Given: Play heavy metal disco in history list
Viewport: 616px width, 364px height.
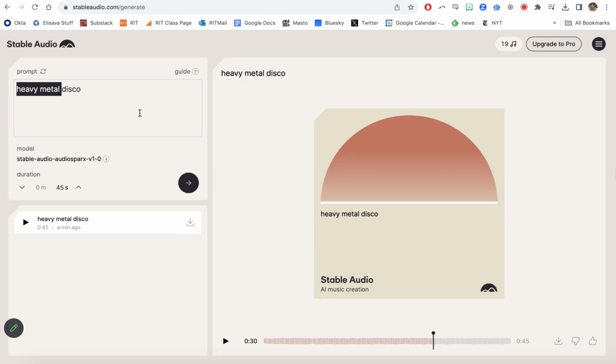Looking at the screenshot, I should (26, 222).
